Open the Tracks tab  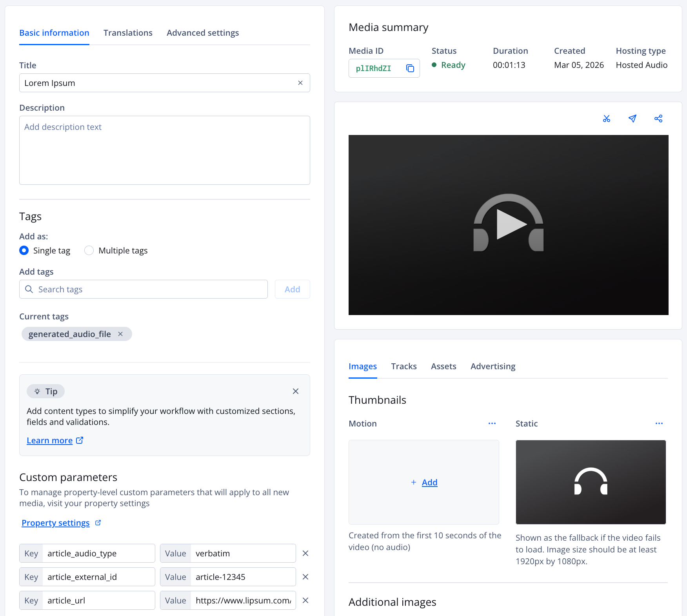pyautogui.click(x=404, y=366)
